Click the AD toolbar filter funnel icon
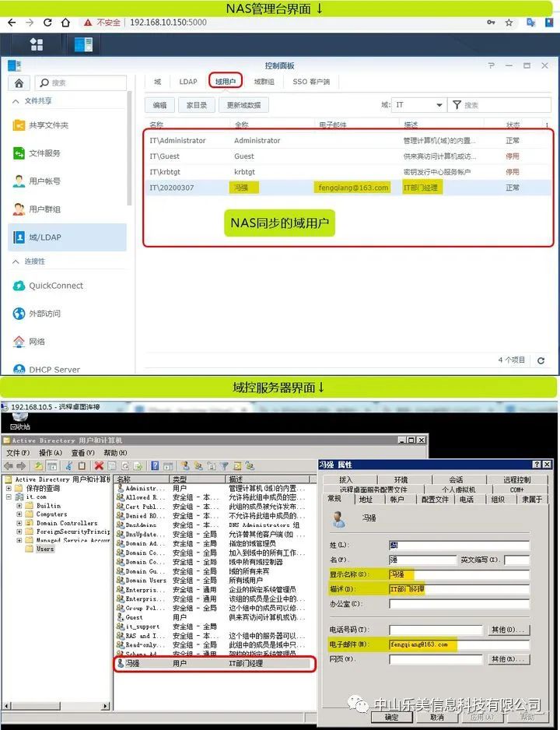The image size is (560, 730). tap(225, 465)
